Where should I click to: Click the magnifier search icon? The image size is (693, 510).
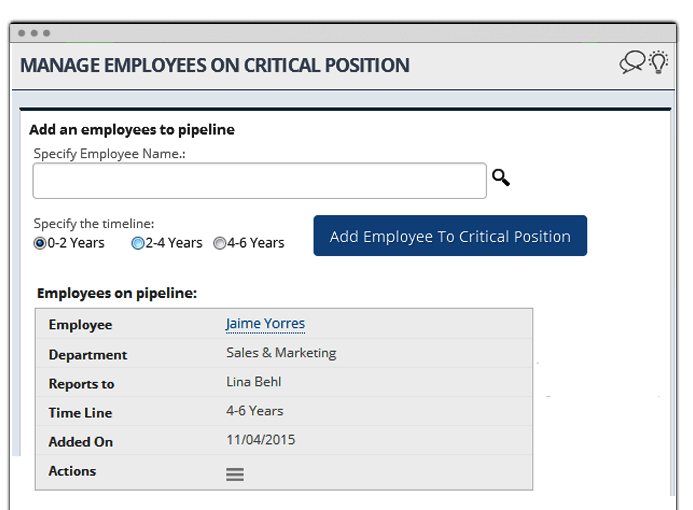pyautogui.click(x=501, y=178)
